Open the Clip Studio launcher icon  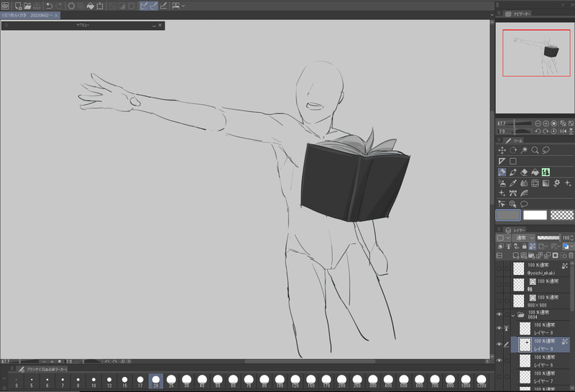click(x=5, y=6)
